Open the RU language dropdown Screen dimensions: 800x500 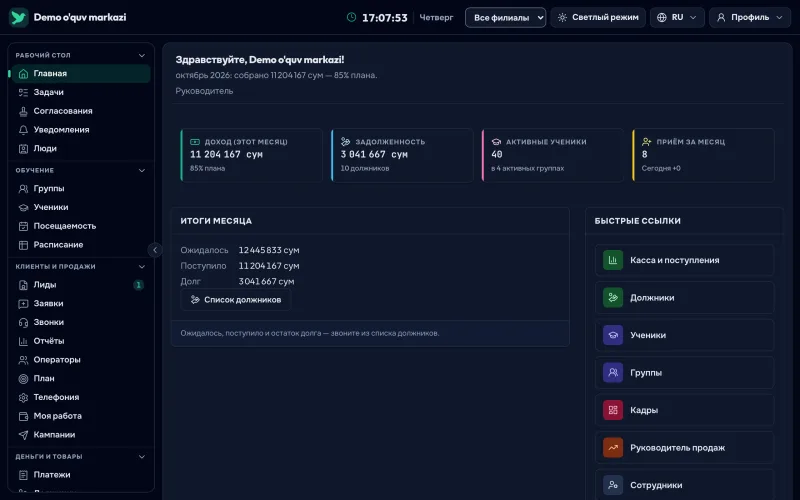(x=677, y=17)
